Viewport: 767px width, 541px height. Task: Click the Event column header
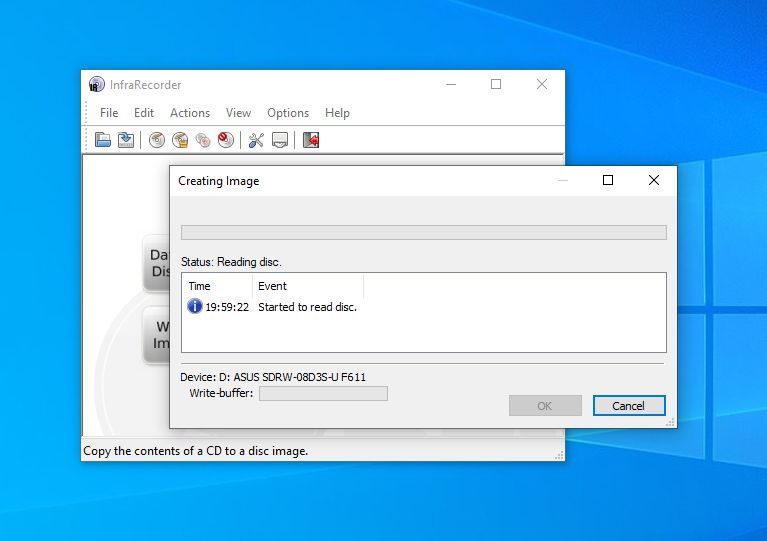[308, 286]
